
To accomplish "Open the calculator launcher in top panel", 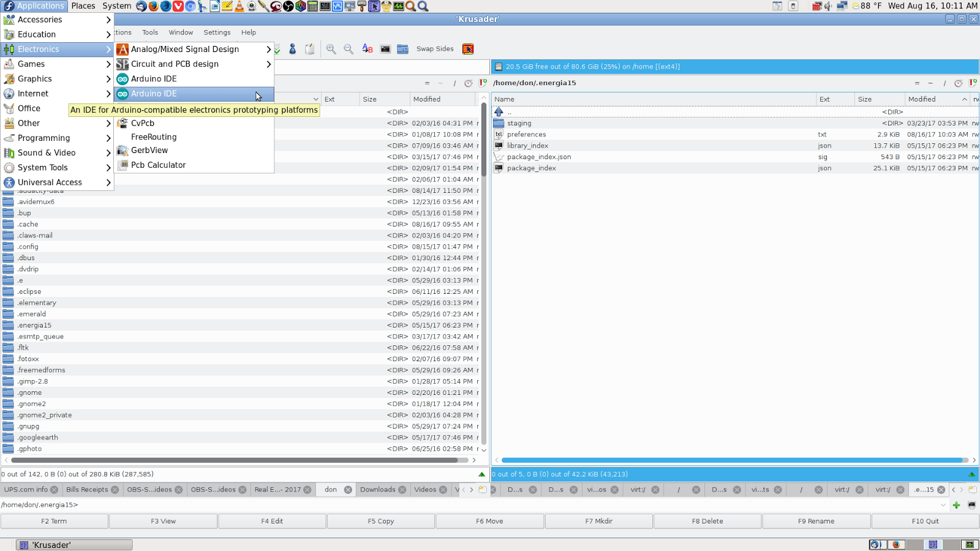I will coord(312,6).
